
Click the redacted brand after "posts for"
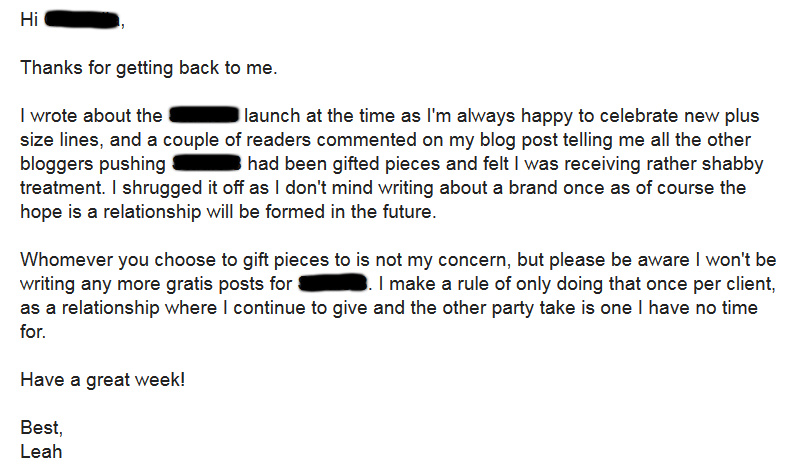click(334, 283)
